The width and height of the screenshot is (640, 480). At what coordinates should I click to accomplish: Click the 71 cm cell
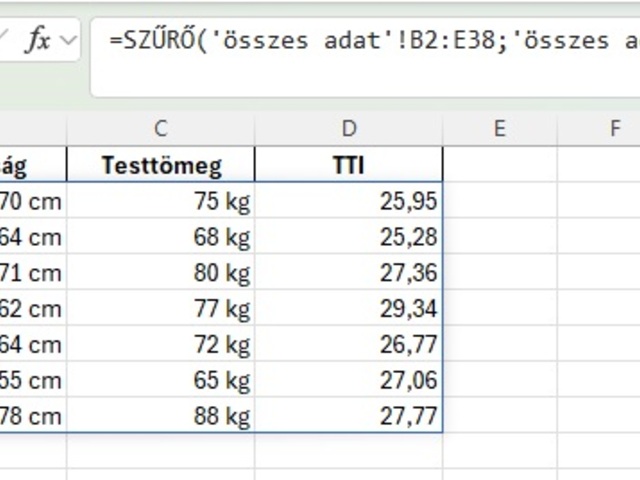(32, 273)
